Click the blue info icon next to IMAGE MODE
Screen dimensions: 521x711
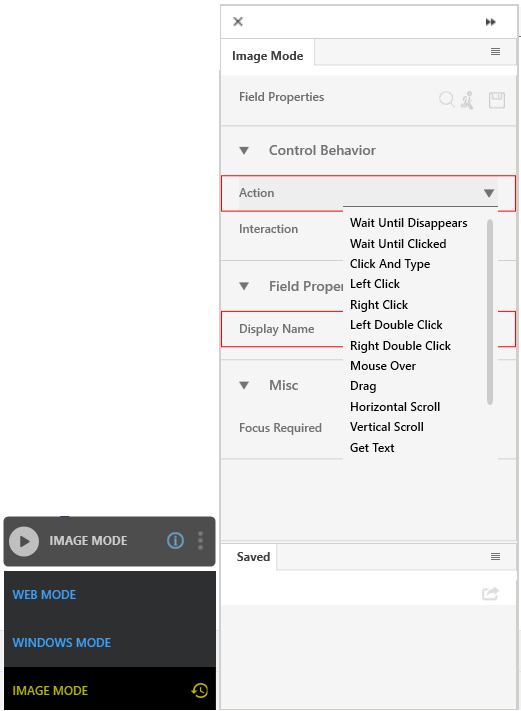pos(175,541)
